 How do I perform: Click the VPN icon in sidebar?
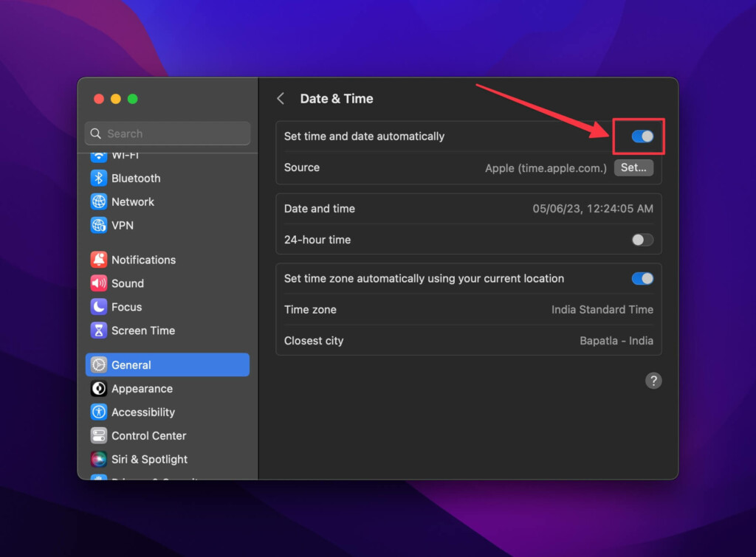[99, 225]
